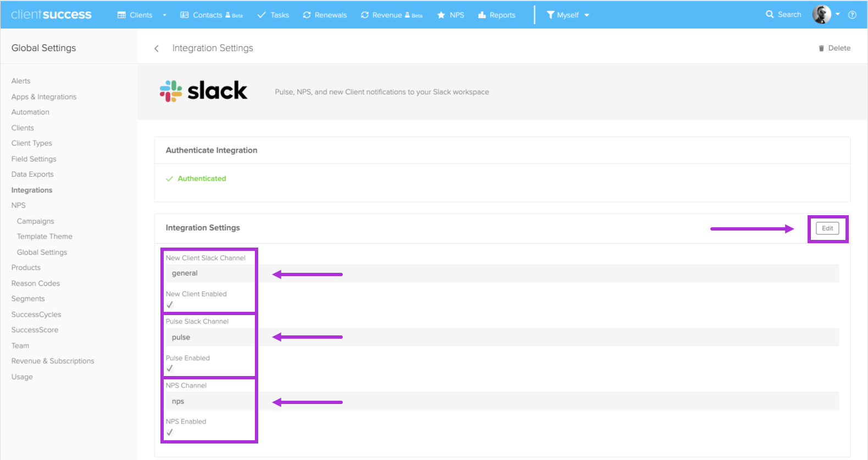Viewport: 868px width, 460px height.
Task: Toggle the NPS Enabled checkbox
Action: coord(170,433)
